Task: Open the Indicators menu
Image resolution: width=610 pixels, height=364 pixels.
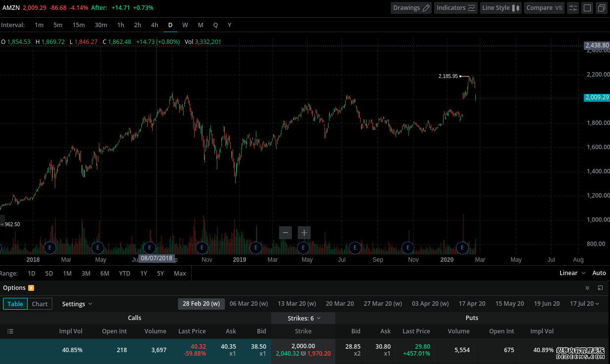Action: pyautogui.click(x=456, y=8)
